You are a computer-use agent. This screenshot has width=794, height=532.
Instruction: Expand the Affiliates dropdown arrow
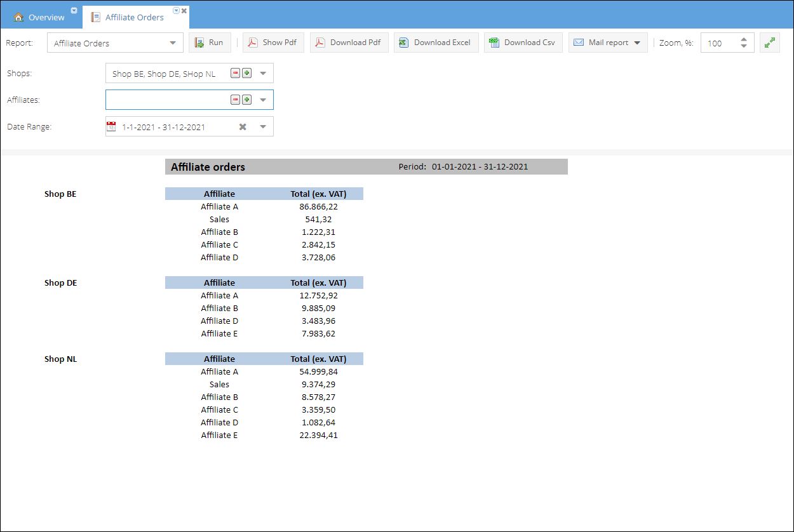[x=263, y=100]
